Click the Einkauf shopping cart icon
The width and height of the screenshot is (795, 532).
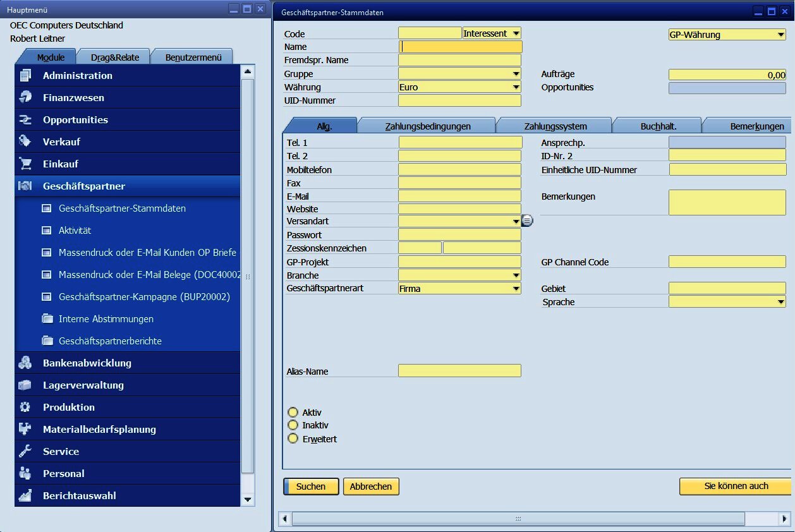pos(25,164)
